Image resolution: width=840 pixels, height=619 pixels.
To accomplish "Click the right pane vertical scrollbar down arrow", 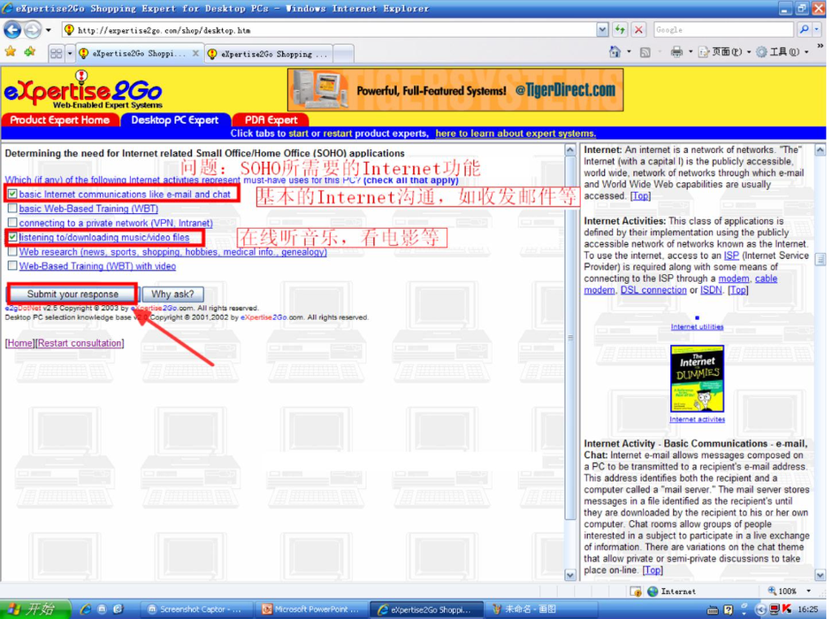I will tap(820, 575).
